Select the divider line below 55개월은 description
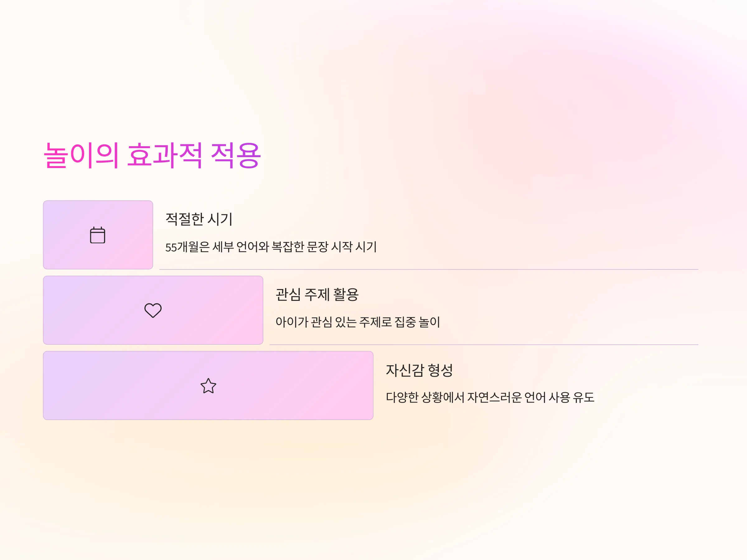747x560 pixels. pos(429,269)
